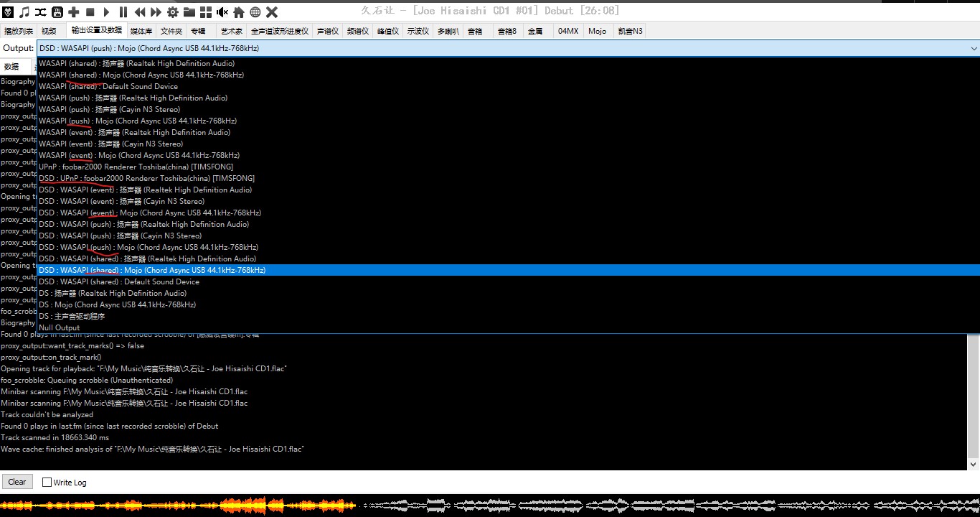Go back to the previous track
This screenshot has height=517, width=980.
tap(140, 11)
